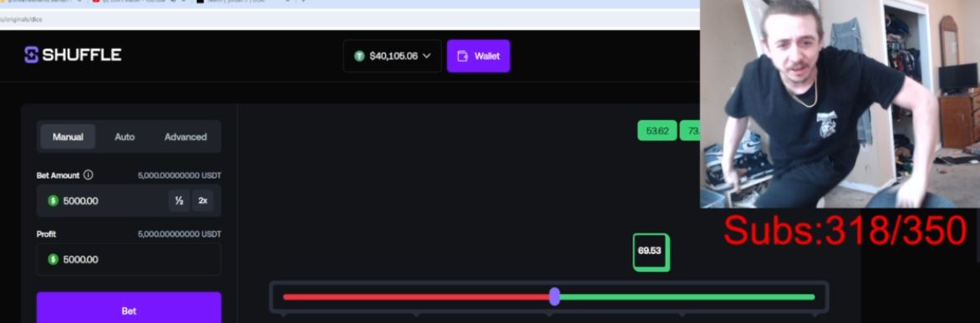The height and width of the screenshot is (323, 980).
Task: Click the dollar icon in Bet Amount field
Action: [53, 200]
